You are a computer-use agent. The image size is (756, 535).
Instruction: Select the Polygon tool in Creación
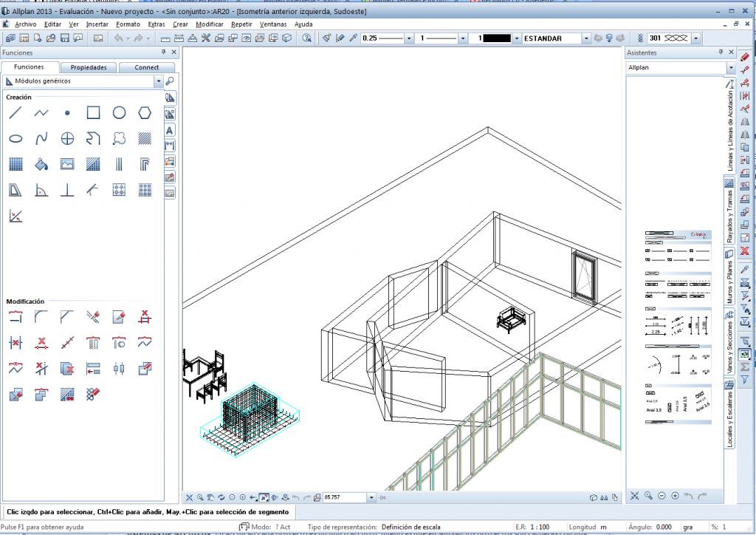tap(145, 112)
